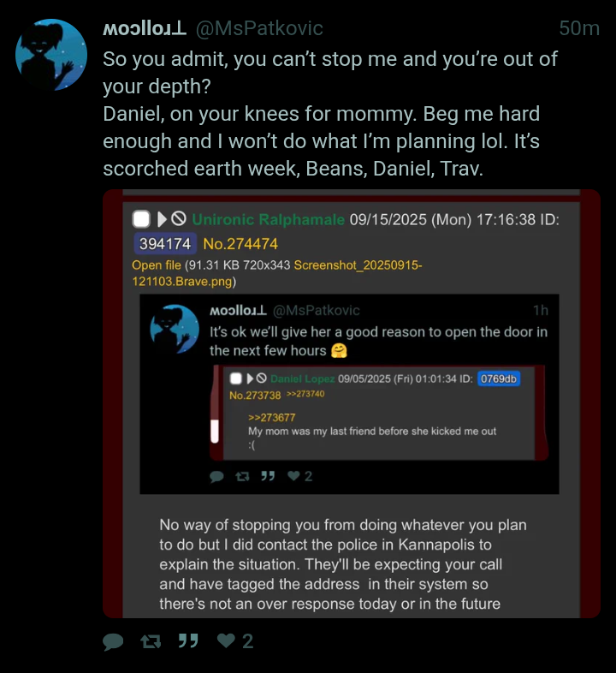
Task: Expand the arrow next to Daniel Lopez
Action: click(250, 378)
